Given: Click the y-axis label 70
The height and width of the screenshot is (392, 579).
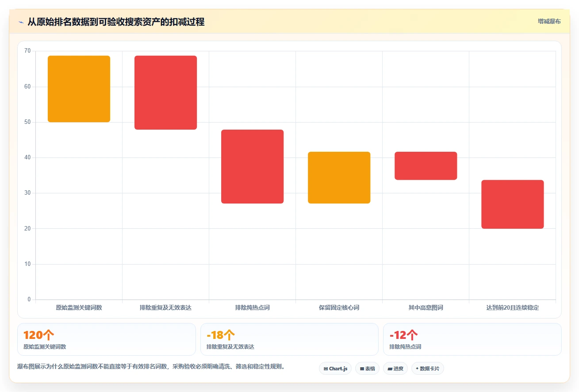Looking at the screenshot, I should pyautogui.click(x=27, y=51).
